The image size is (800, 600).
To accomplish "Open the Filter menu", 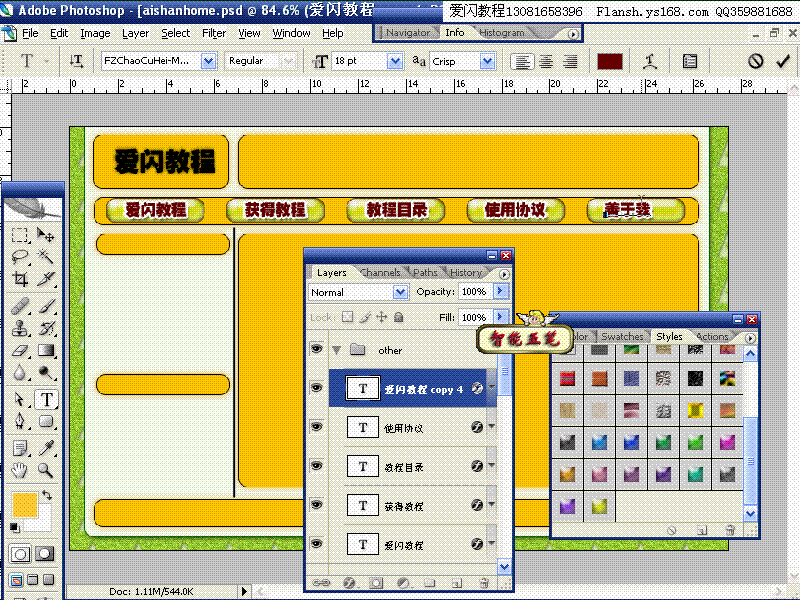I will coord(214,33).
